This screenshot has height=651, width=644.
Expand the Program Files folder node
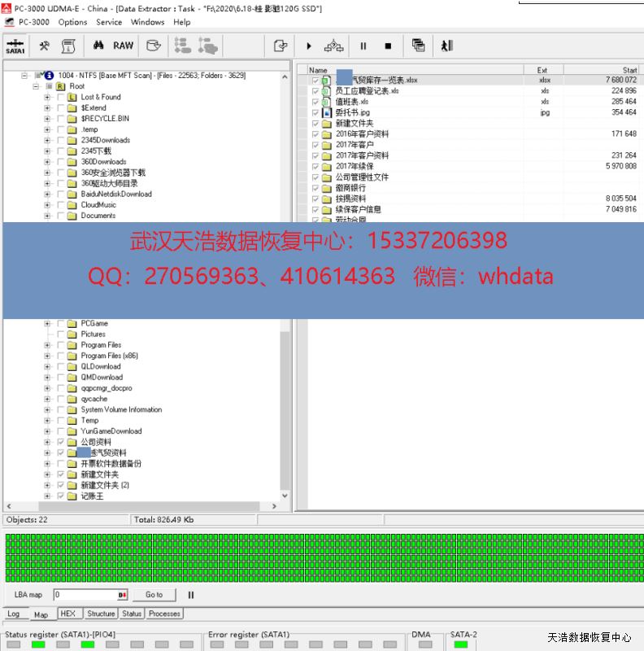click(x=47, y=345)
